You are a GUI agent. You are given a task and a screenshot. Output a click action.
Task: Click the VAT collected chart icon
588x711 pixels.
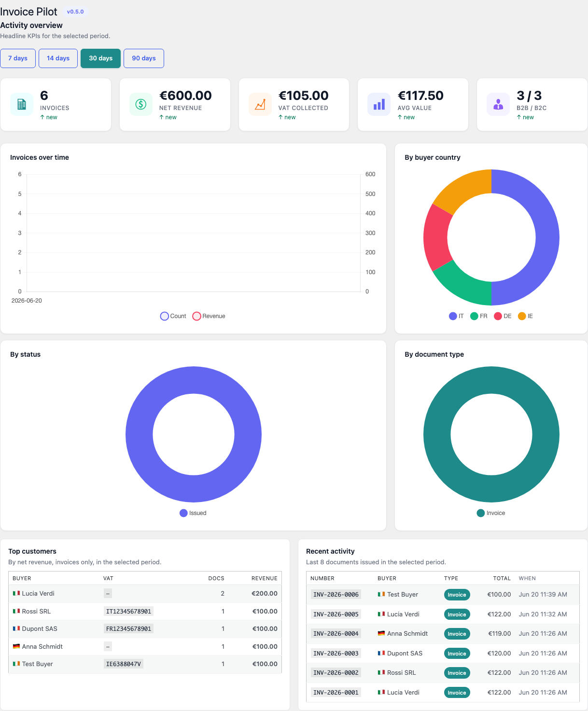pos(260,104)
